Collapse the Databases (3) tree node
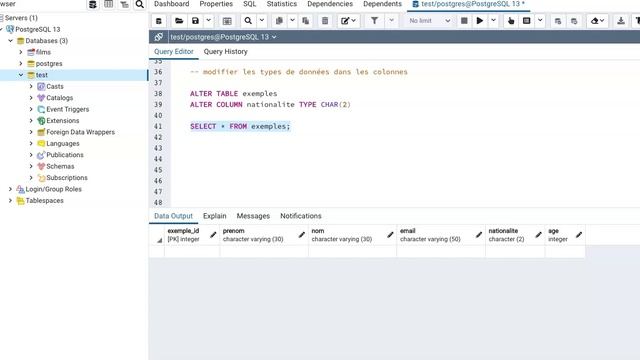 click(11, 41)
